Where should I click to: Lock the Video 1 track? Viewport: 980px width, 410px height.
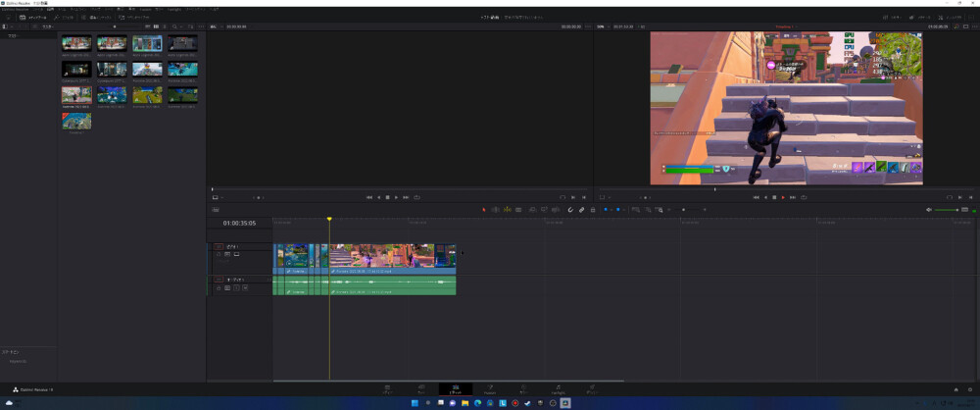[219, 254]
